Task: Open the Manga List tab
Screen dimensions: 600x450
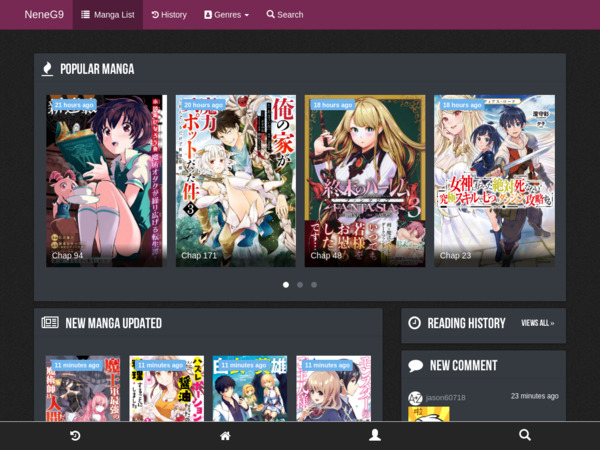Action: coord(108,15)
